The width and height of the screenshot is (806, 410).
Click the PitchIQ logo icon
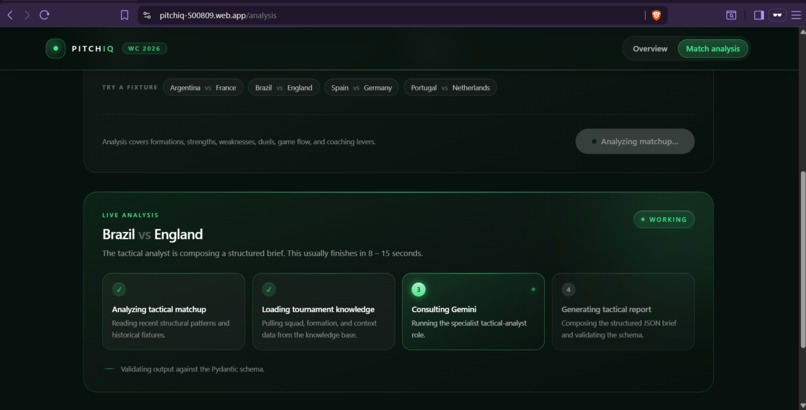(56, 48)
